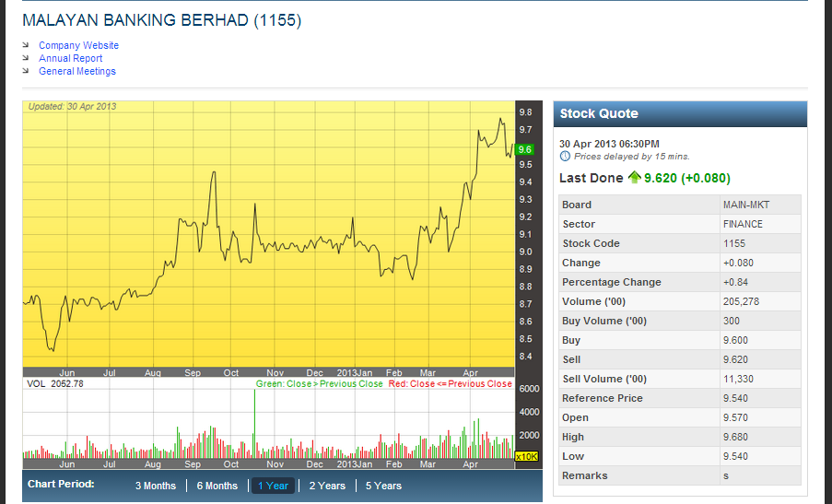Click the Stock Code row in the quote table
This screenshot has height=504, width=832.
click(680, 243)
